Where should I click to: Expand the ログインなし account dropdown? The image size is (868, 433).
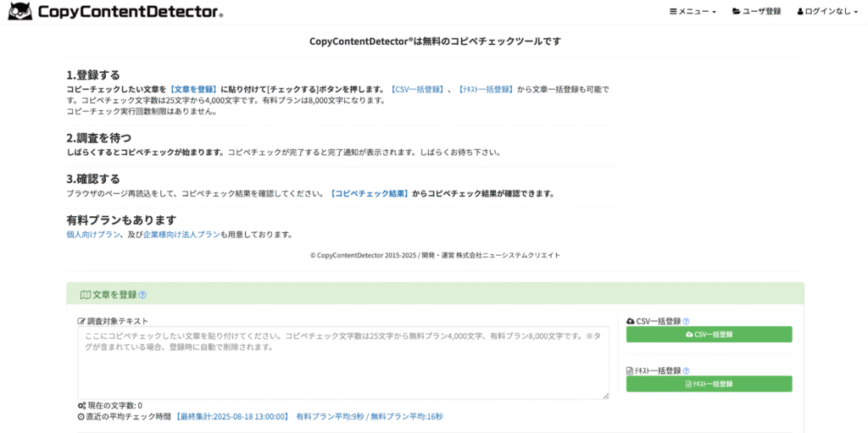pyautogui.click(x=827, y=12)
